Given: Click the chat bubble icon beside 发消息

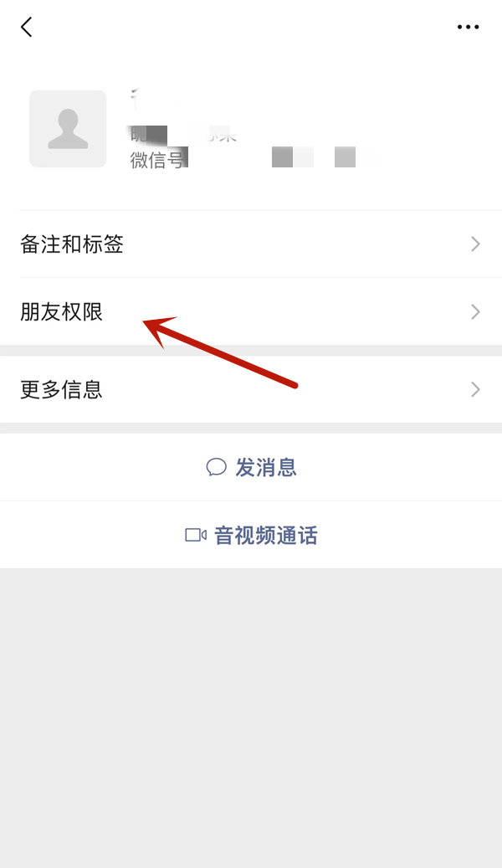Looking at the screenshot, I should pos(217,467).
